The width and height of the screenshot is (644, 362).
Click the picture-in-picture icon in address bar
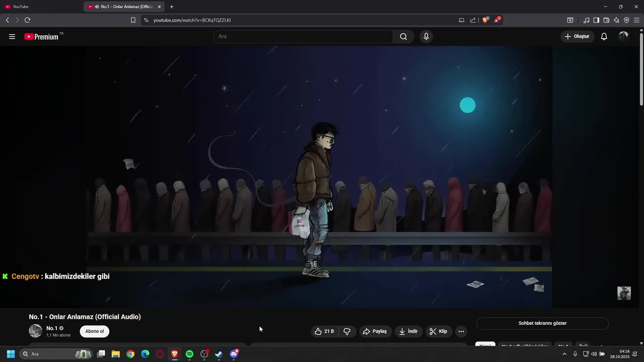[461, 20]
